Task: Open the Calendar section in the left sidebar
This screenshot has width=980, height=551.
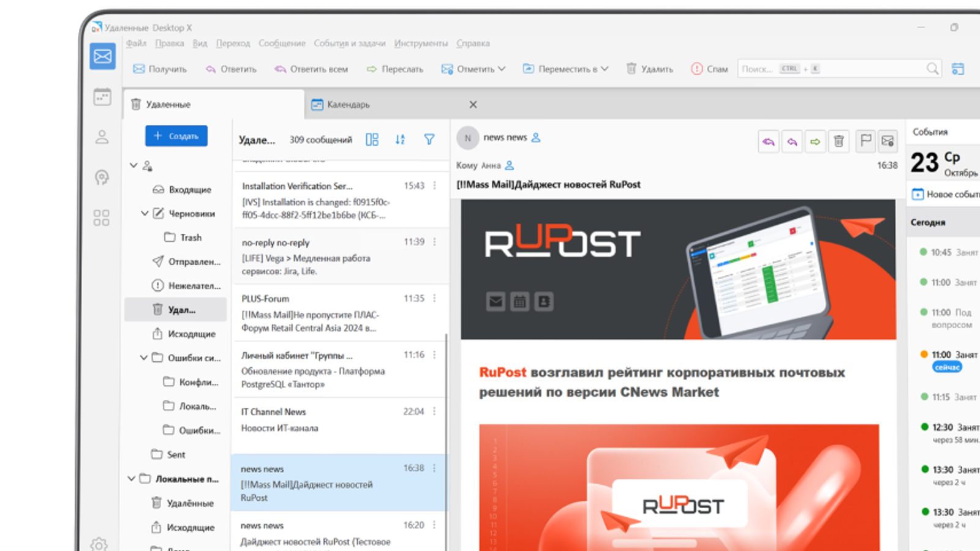Action: pyautogui.click(x=102, y=97)
